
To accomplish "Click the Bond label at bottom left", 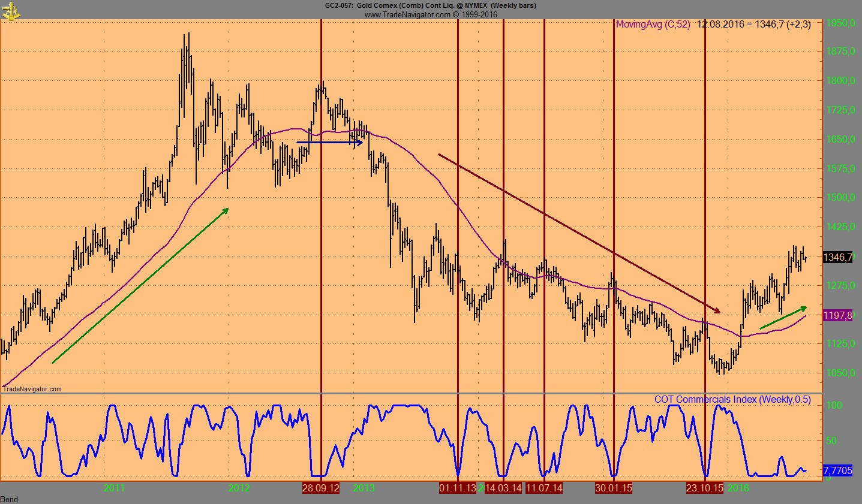I will point(10,499).
